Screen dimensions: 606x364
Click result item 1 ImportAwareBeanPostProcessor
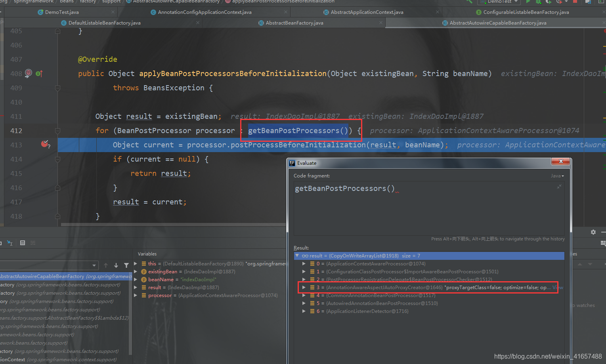point(429,271)
